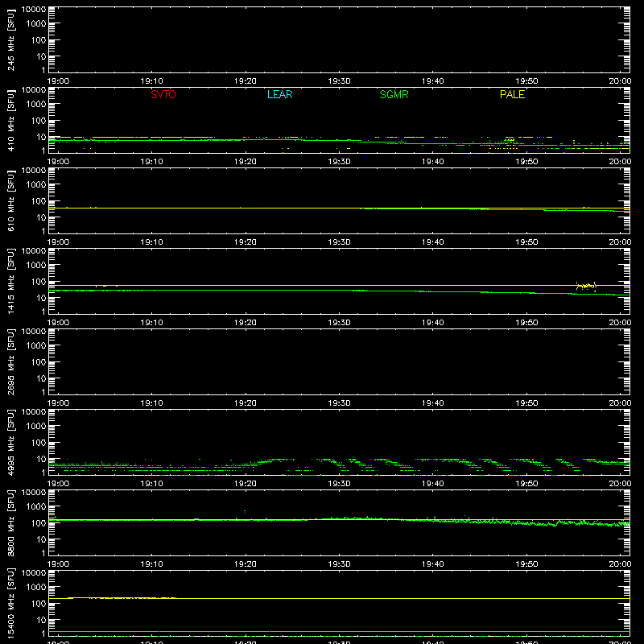This screenshot has width=644, height=644.
Task: Select the 2695 MHz [SFU] axis label
Action: [10, 361]
